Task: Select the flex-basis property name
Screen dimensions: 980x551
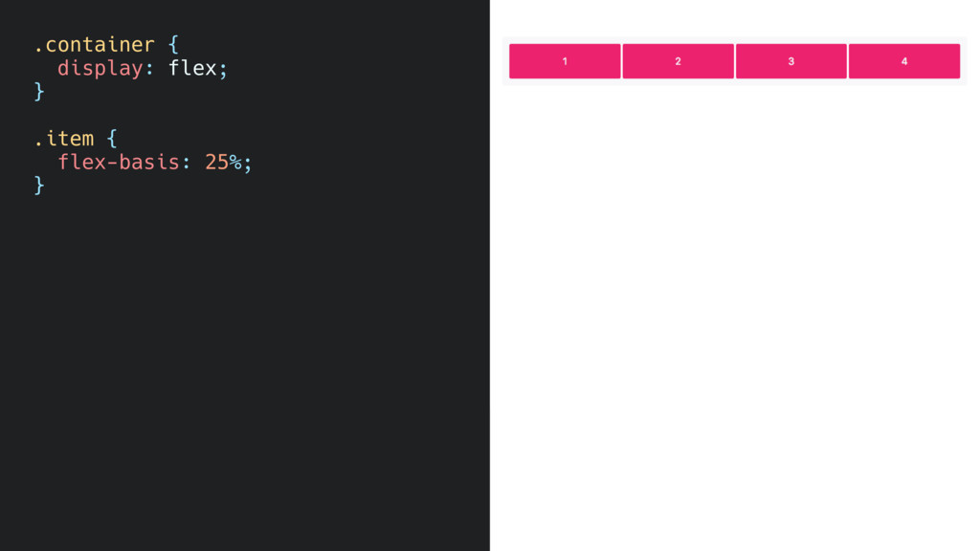Action: 119,162
